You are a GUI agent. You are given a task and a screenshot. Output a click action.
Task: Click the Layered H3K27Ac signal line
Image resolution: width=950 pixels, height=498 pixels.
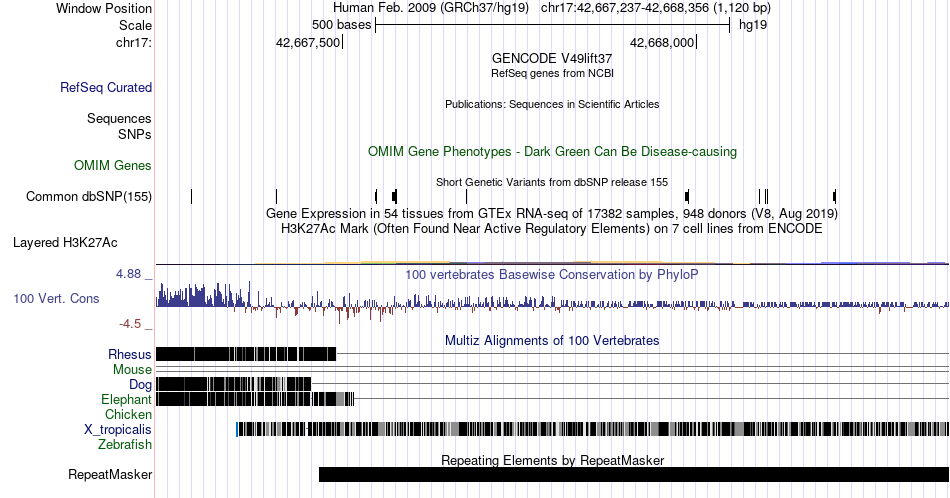tap(552, 264)
